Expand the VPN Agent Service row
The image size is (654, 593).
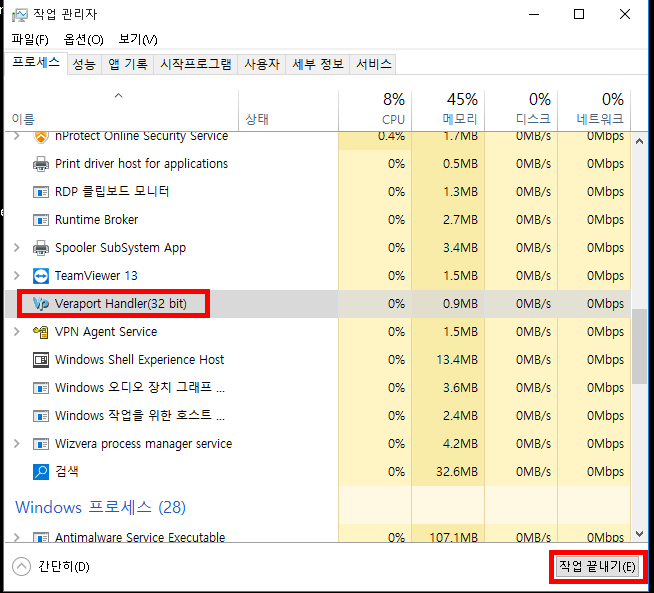coord(17,332)
